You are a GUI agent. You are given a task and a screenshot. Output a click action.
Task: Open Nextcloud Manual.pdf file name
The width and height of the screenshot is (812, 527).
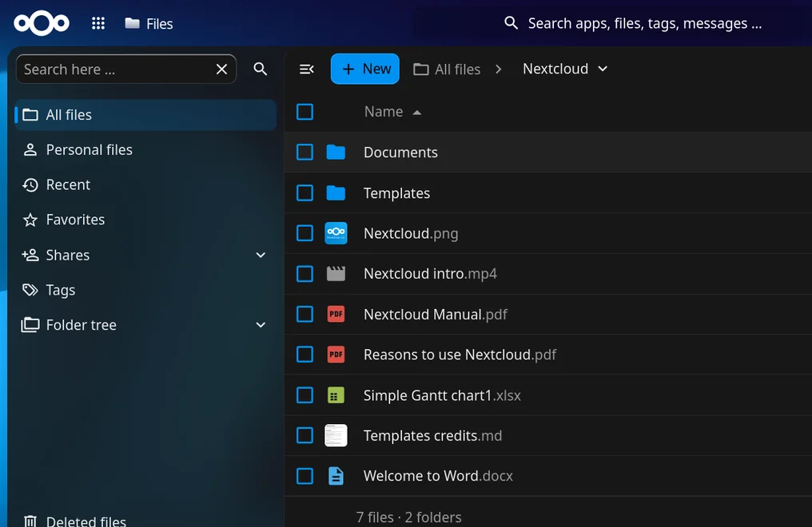[436, 315]
